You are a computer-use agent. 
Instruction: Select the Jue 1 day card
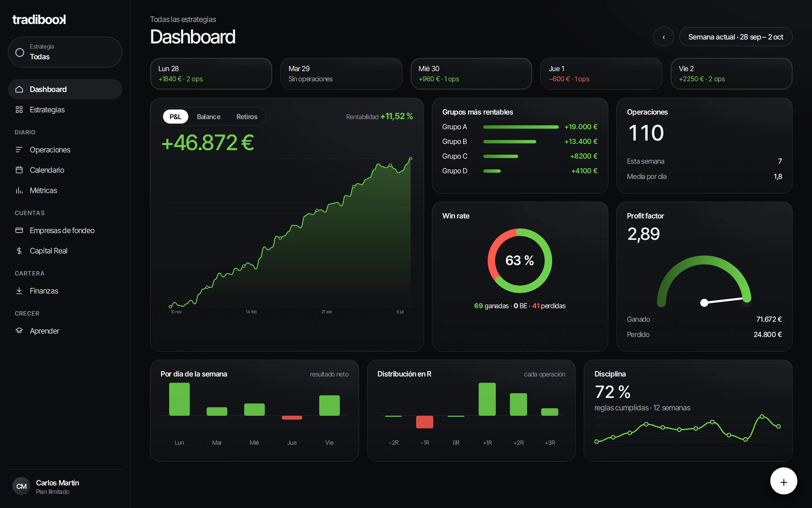click(601, 73)
